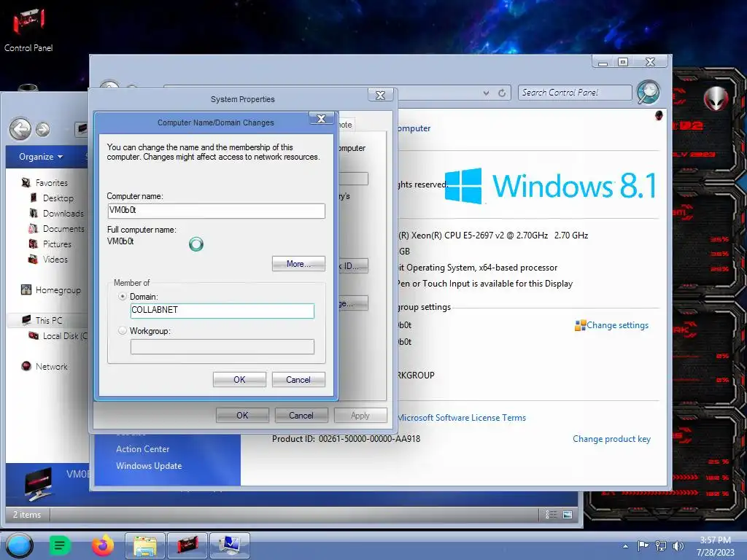Click Apply in System Properties dialog
Viewport: 747px width, 560px height.
tap(360, 415)
